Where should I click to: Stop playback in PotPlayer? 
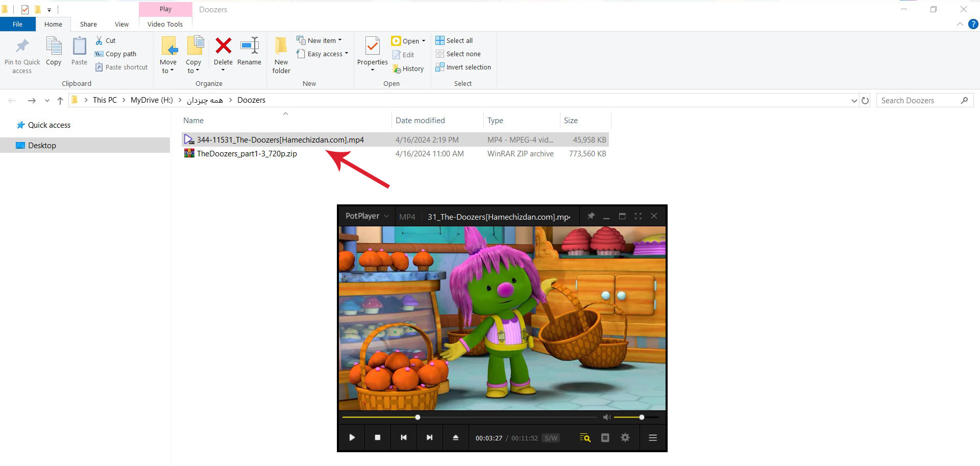(x=378, y=437)
